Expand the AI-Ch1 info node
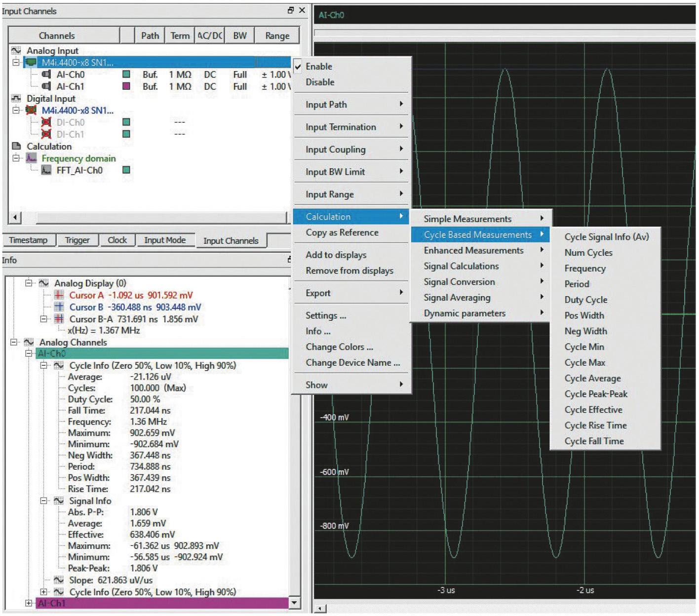The width and height of the screenshot is (699, 616). coord(29,603)
